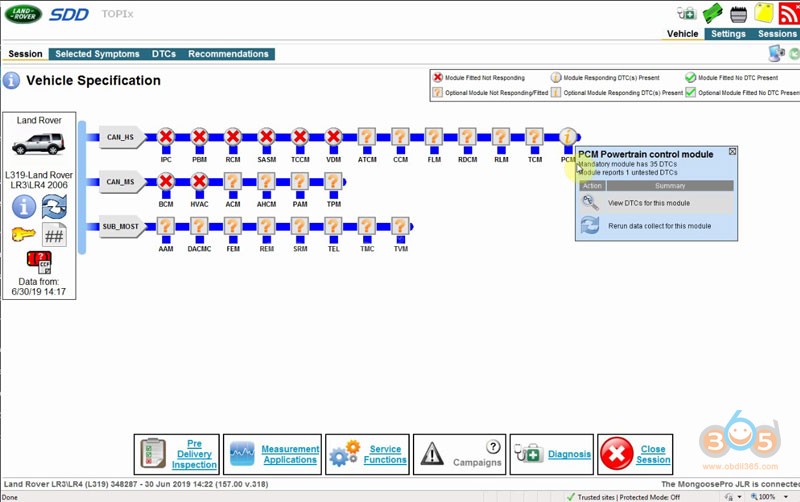Open the red CCF book icon
The height and width of the screenshot is (502, 800).
click(39, 262)
